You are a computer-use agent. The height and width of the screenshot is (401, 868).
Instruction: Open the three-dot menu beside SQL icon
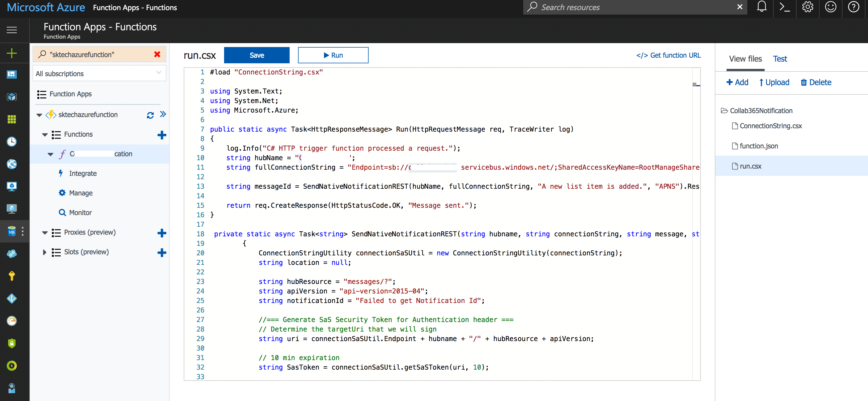click(x=23, y=231)
